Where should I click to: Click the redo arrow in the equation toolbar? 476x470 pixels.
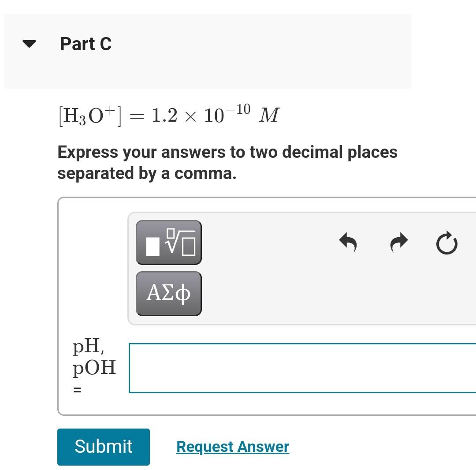click(x=398, y=242)
